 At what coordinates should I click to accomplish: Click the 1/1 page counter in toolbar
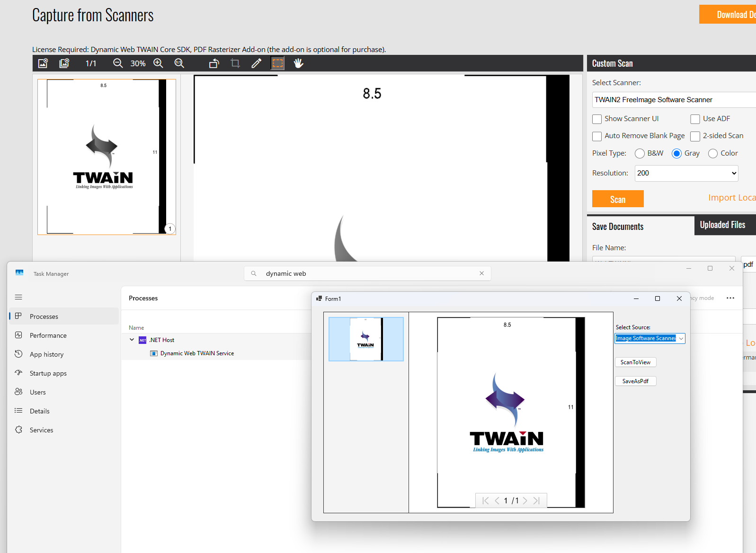click(91, 63)
